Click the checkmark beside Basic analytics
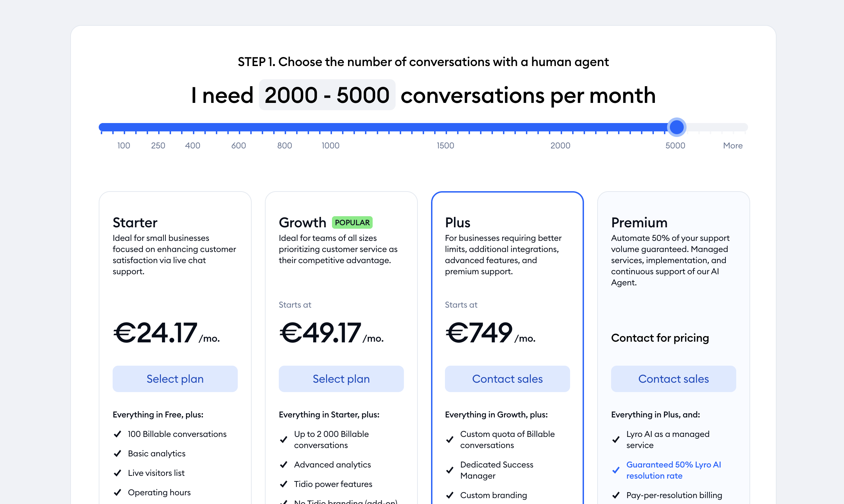The height and width of the screenshot is (504, 844). coord(117,454)
